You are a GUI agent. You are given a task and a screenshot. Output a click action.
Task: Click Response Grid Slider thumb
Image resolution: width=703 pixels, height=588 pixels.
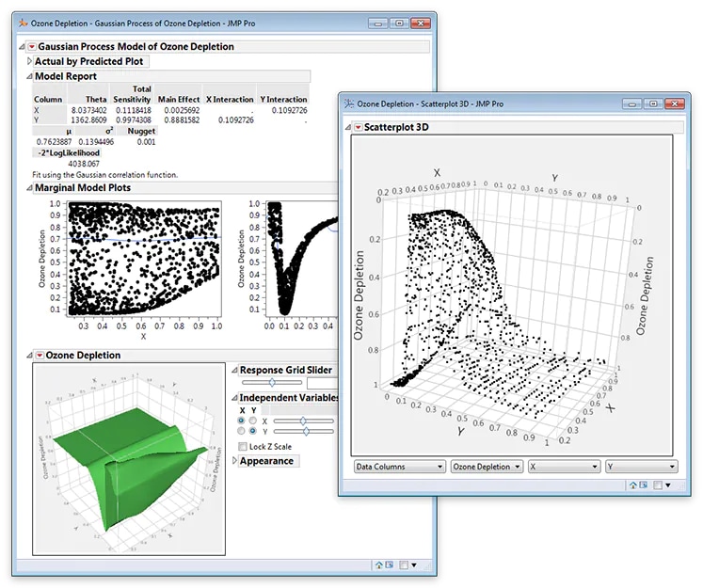(272, 382)
